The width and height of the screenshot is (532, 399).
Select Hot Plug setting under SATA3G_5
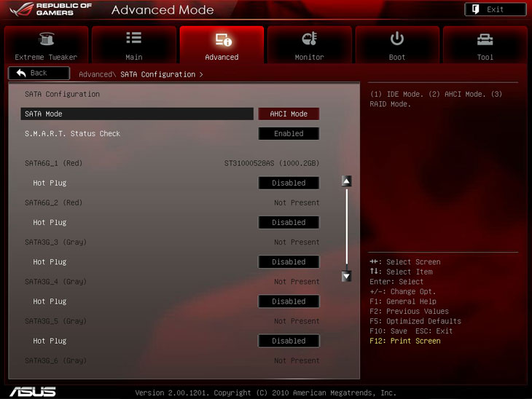pyautogui.click(x=289, y=341)
